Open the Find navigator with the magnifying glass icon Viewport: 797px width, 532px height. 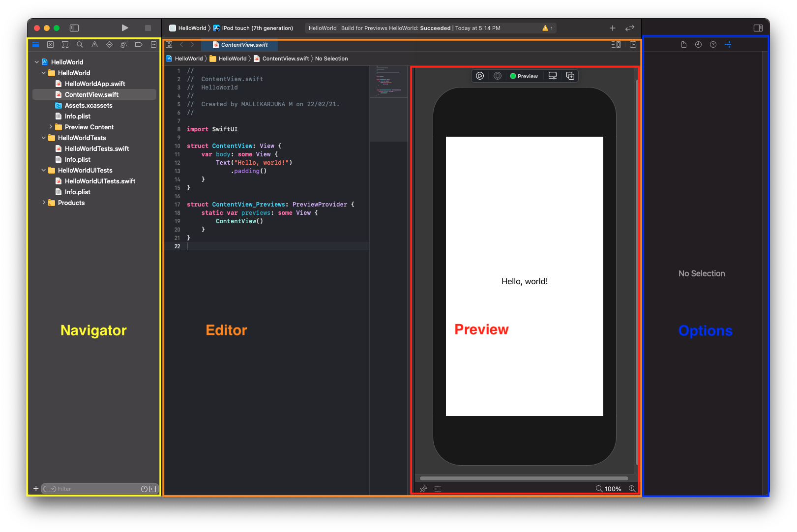pyautogui.click(x=80, y=44)
